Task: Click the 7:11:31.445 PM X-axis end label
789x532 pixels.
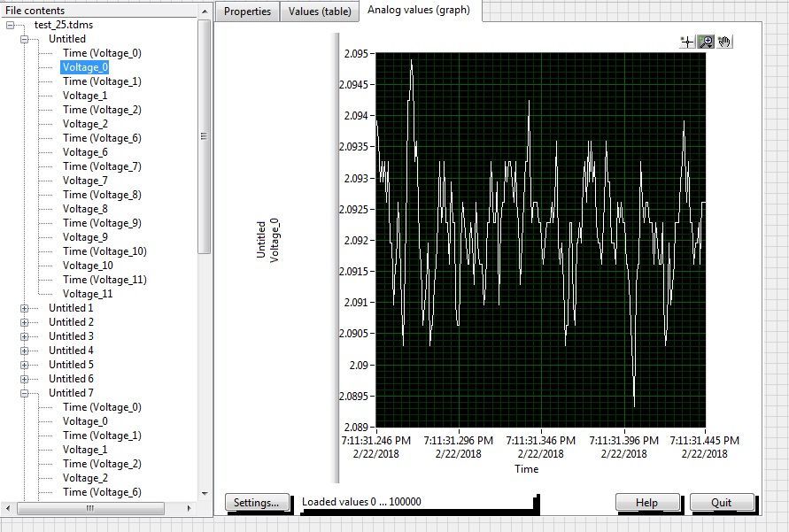Action: (705, 447)
